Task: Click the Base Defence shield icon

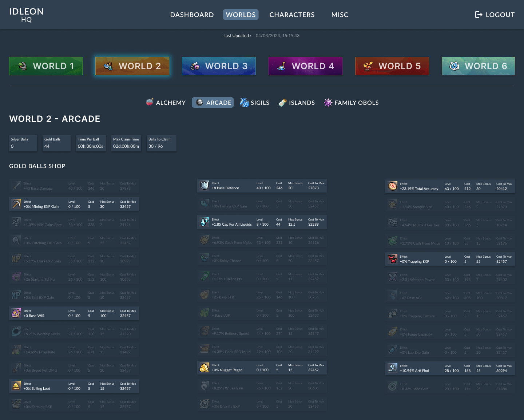Action: [205, 186]
